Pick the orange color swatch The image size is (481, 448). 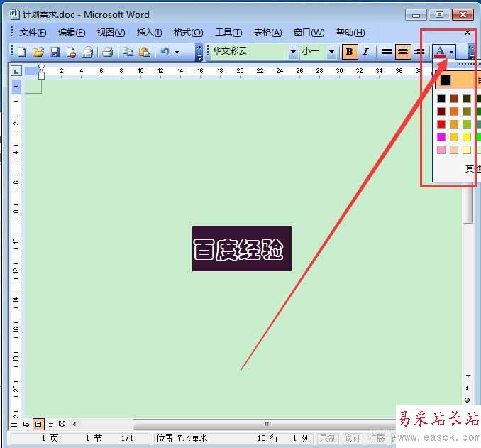454,111
